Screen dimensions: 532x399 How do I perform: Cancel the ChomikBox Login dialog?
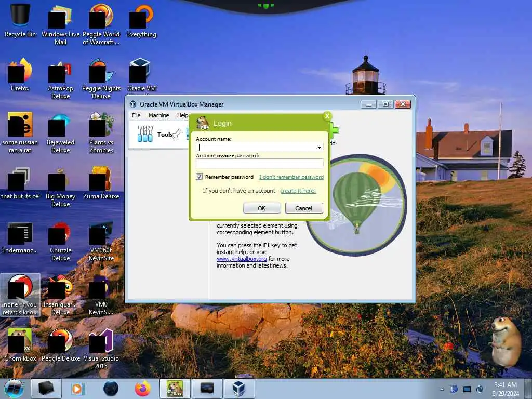[303, 208]
